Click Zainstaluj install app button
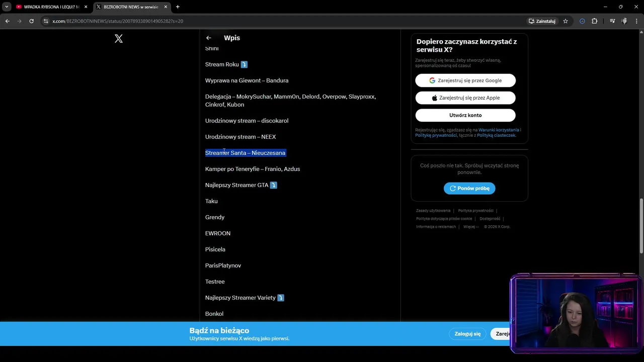Screen dimensions: 644x362 pos(542,21)
